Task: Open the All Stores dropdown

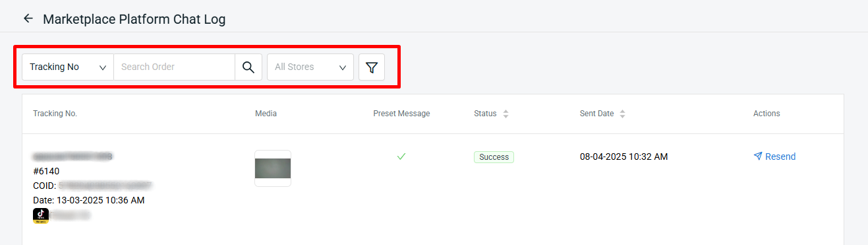Action: tap(310, 67)
